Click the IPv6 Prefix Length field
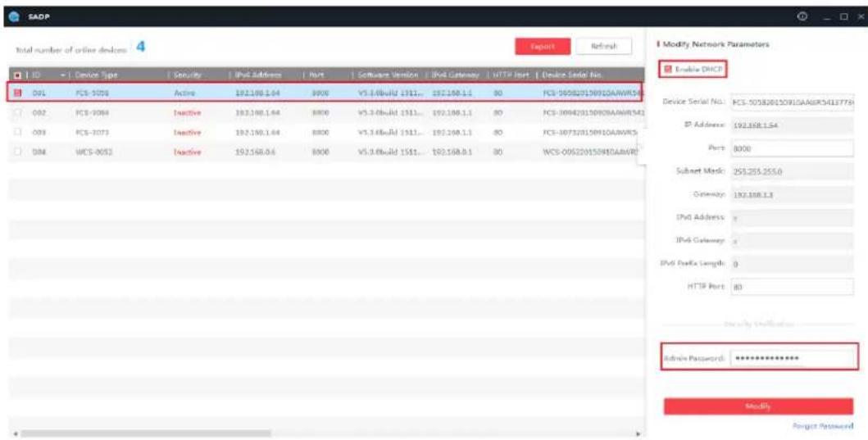Viewport: 868px width, 440px height. click(792, 264)
